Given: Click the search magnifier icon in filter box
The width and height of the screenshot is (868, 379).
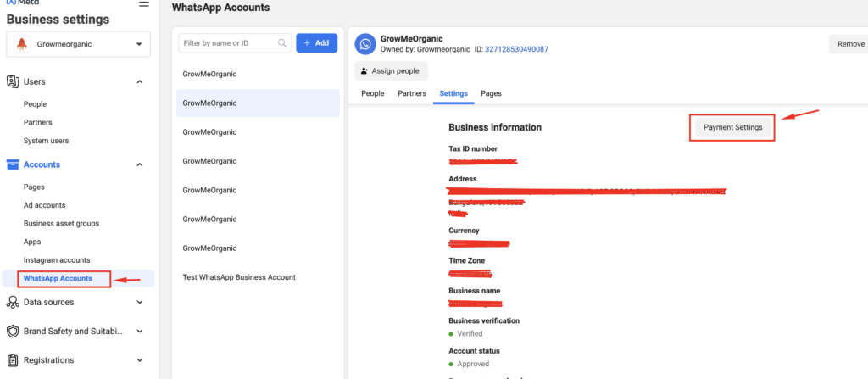Looking at the screenshot, I should pos(282,42).
